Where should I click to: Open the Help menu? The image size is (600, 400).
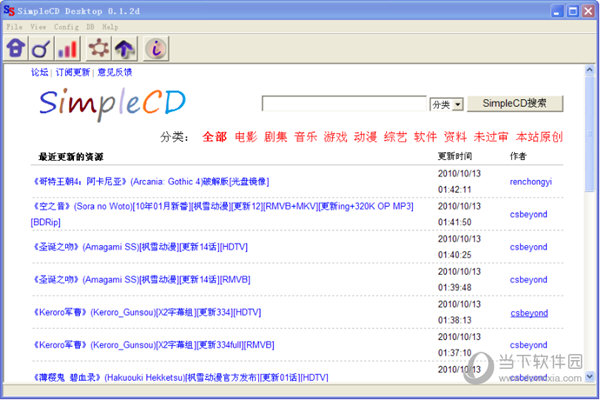110,27
